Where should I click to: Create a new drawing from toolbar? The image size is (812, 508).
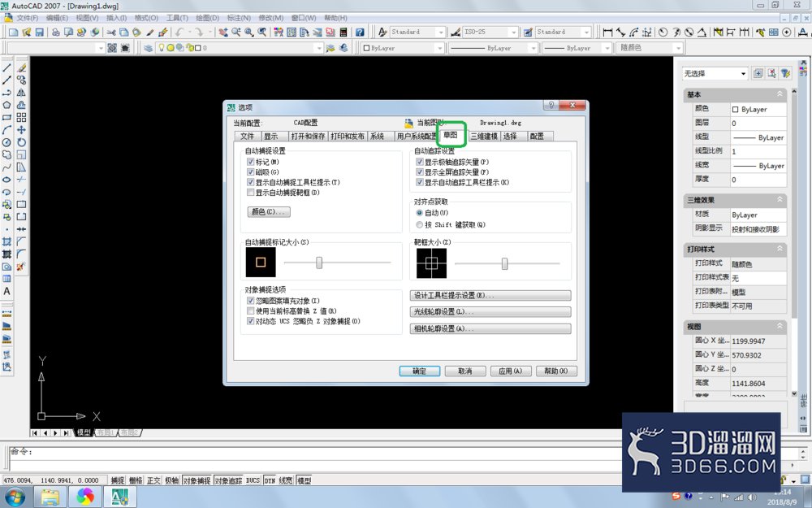point(14,33)
